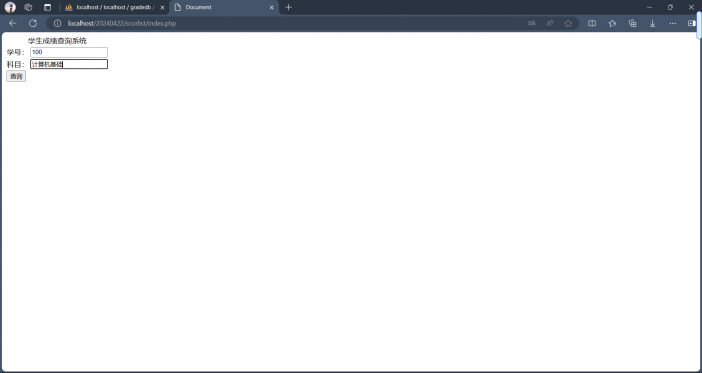Image resolution: width=702 pixels, height=373 pixels.
Task: Close the Document tab
Action: click(271, 7)
